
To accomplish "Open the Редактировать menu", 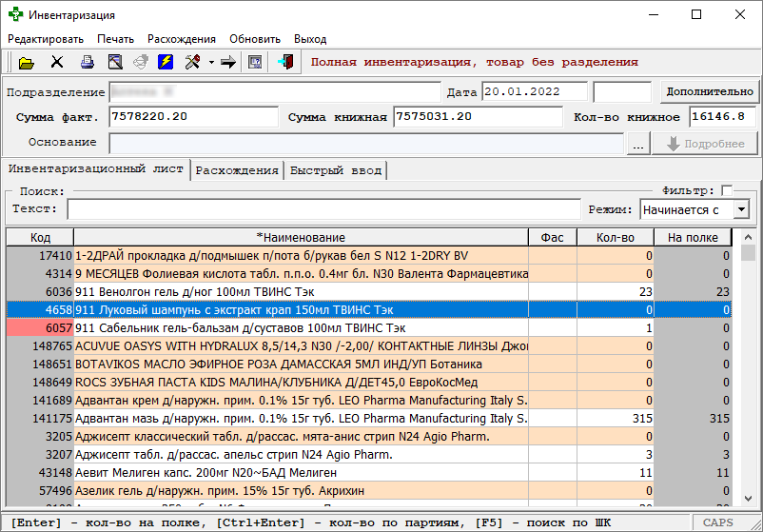I will click(46, 39).
